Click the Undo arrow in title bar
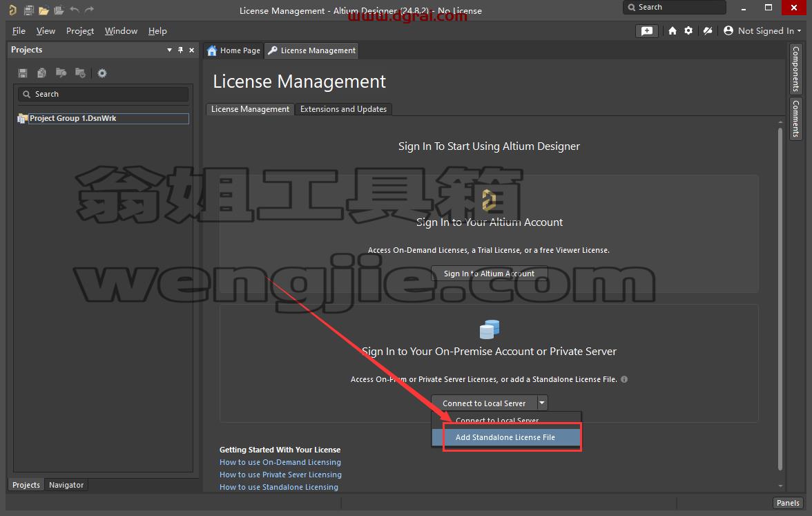This screenshot has height=516, width=812. [x=74, y=10]
